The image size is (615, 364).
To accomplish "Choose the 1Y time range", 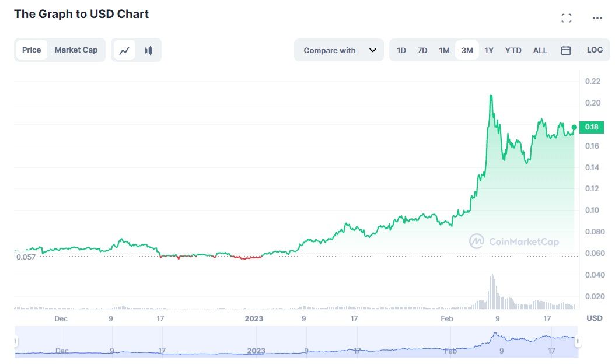I will 489,51.
